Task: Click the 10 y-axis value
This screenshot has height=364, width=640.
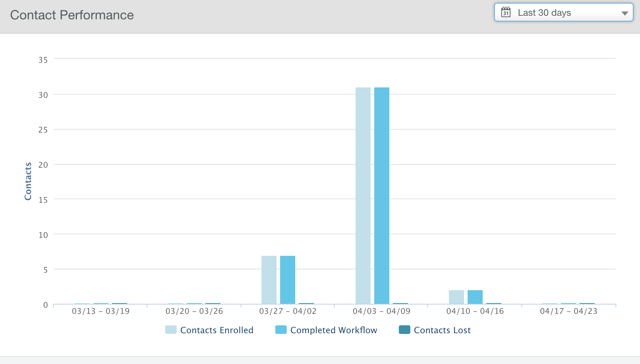Action: click(43, 235)
